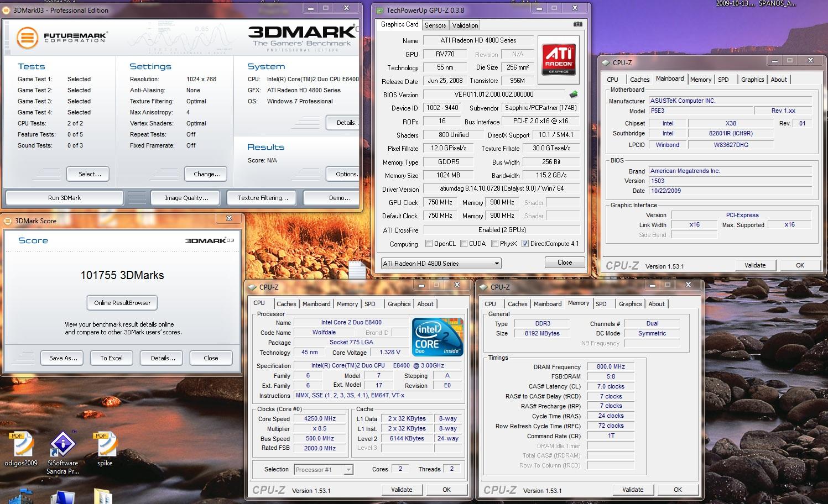The height and width of the screenshot is (504, 828).
Task: Click Validate in the CPU-Z CPU window
Action: pos(402,490)
